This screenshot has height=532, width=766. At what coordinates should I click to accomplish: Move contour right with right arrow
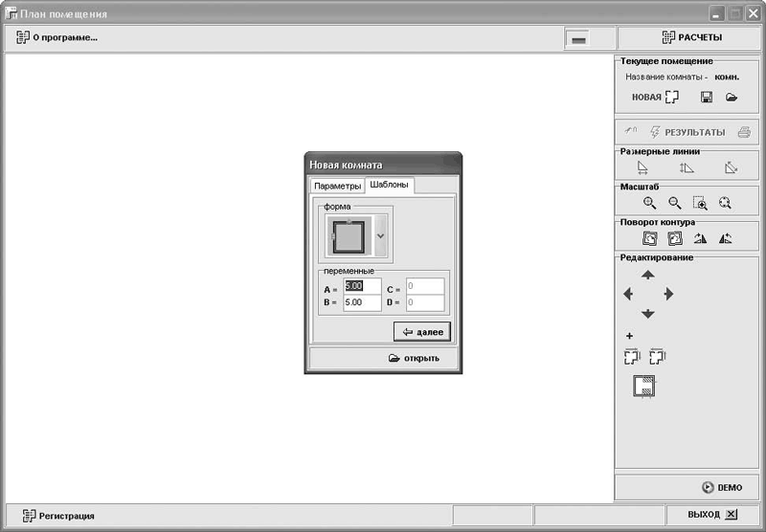point(668,294)
